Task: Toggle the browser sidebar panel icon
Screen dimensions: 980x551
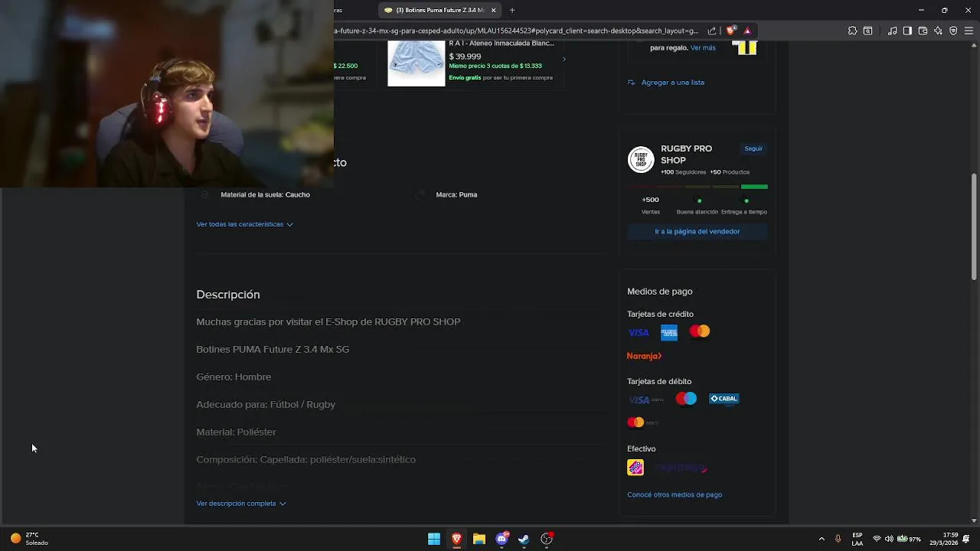Action: [x=907, y=31]
